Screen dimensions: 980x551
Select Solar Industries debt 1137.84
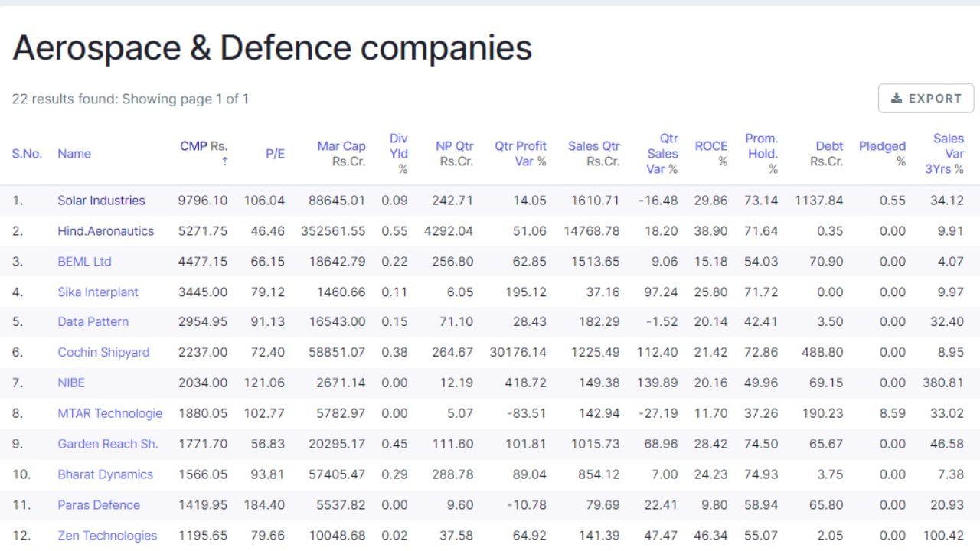pyautogui.click(x=819, y=201)
